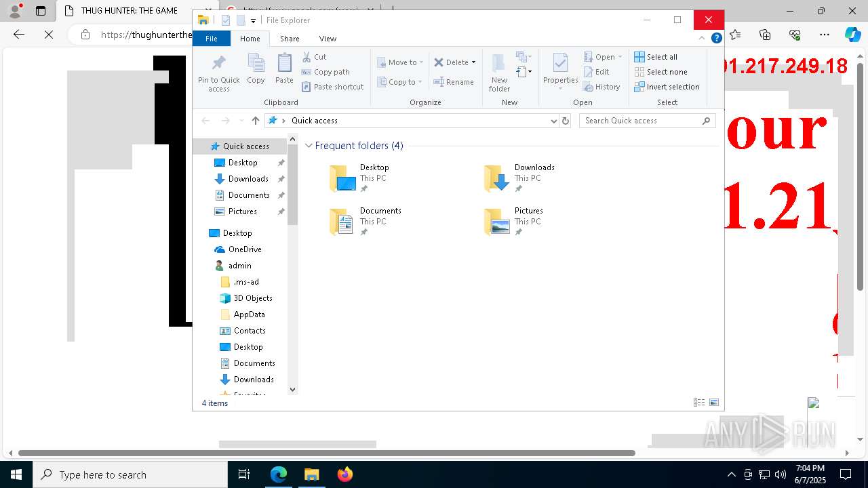Open Microsoft Edge from taskbar
This screenshot has height=488, width=868.
(279, 474)
